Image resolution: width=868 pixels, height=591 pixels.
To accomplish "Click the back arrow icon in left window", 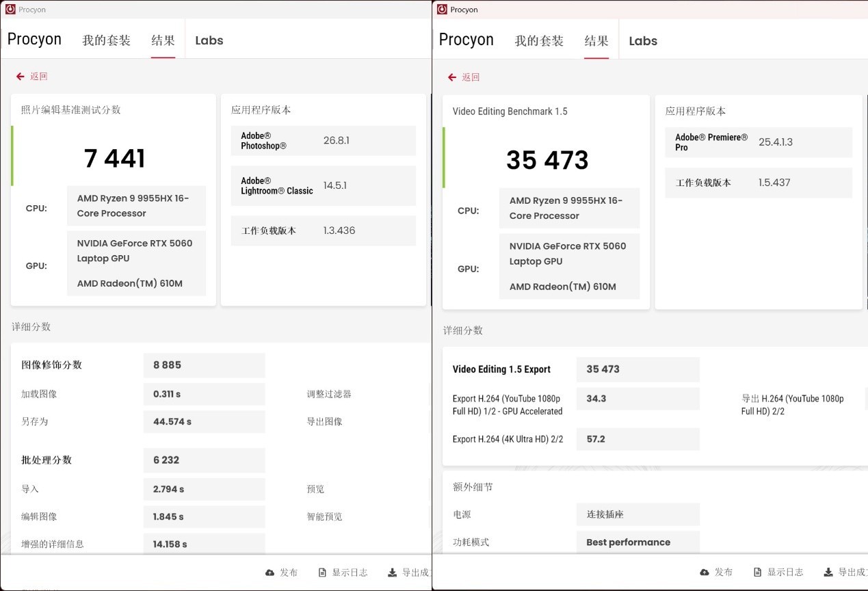I will point(21,77).
